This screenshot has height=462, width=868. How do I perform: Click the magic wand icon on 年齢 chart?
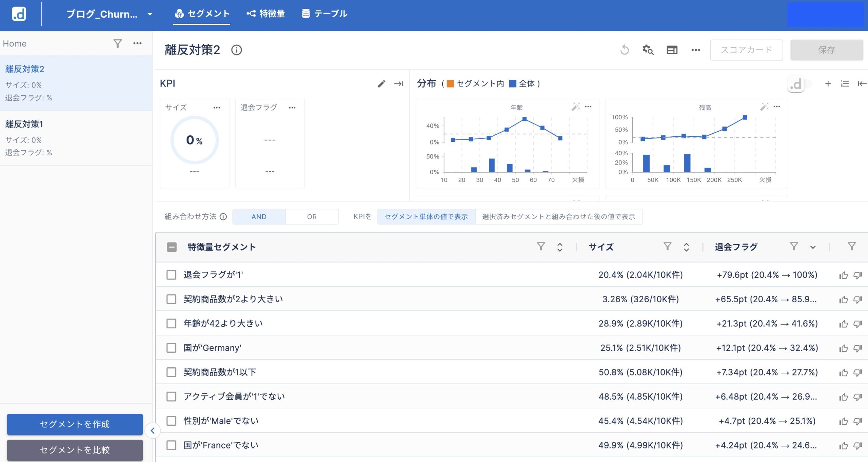click(575, 107)
